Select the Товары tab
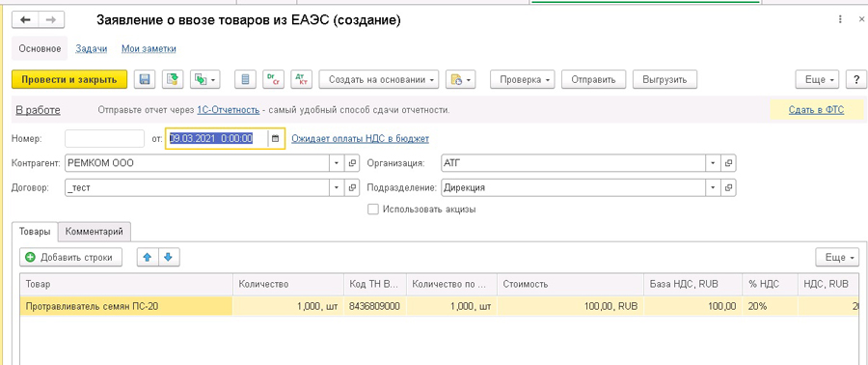 pyautogui.click(x=35, y=232)
